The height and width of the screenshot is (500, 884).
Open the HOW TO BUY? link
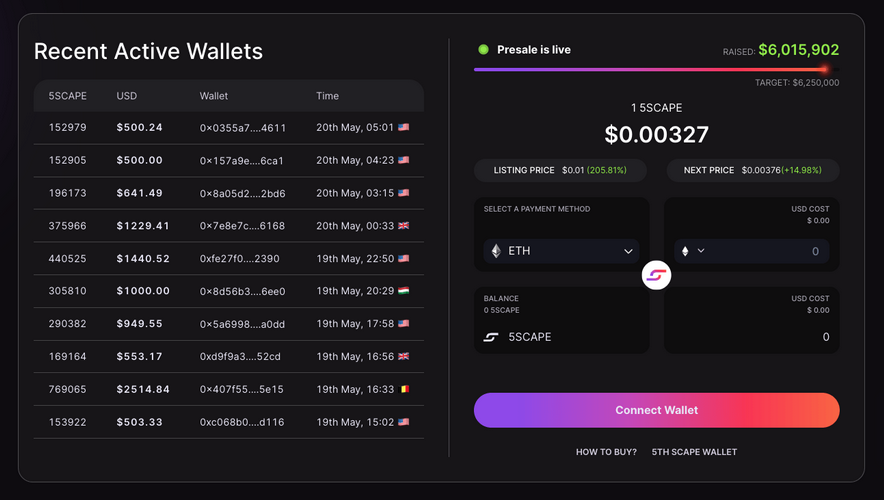(x=606, y=452)
